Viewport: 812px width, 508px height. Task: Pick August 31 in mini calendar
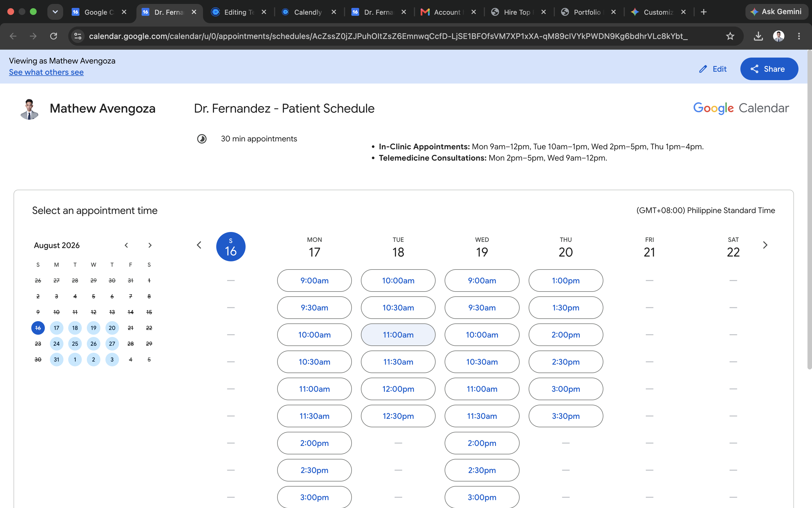56,360
